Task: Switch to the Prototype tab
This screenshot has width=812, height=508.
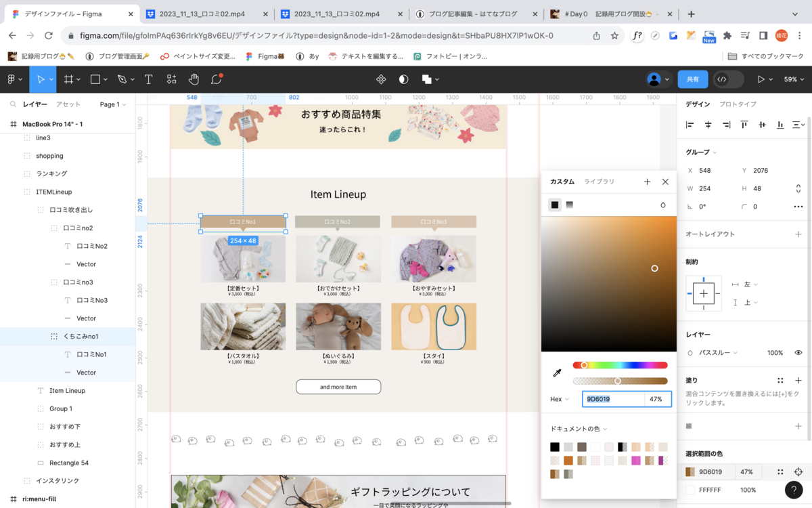Action: pos(738,104)
